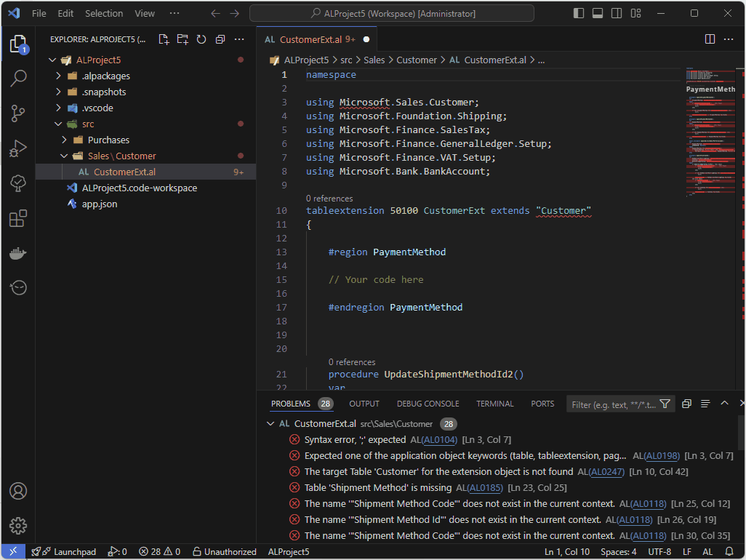Open the Docker view

point(18,253)
